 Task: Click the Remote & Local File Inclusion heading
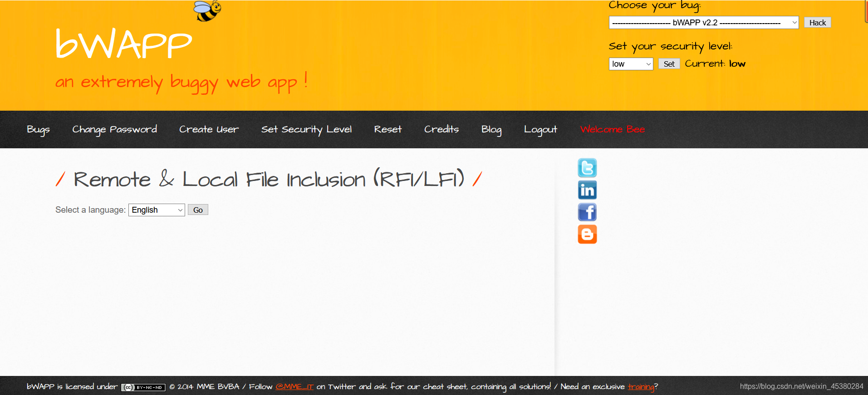point(269,179)
